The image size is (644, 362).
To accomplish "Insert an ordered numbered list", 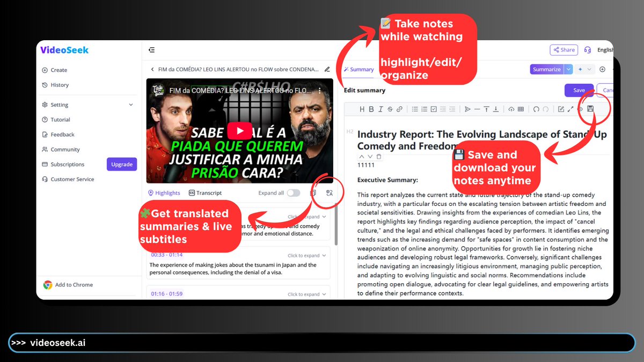I will 424,109.
